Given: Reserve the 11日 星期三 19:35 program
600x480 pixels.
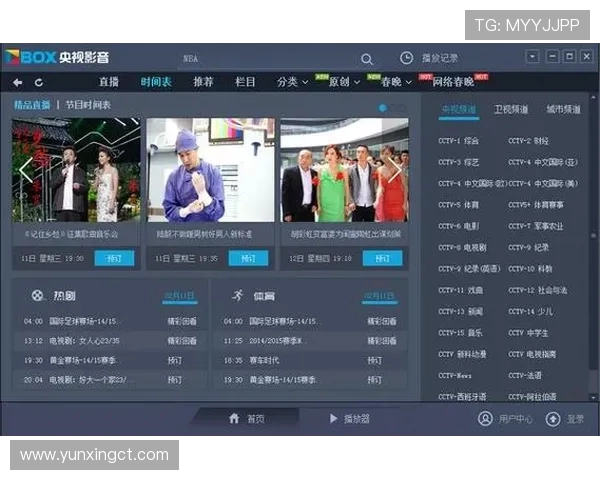Looking at the screenshot, I should pos(248,258).
